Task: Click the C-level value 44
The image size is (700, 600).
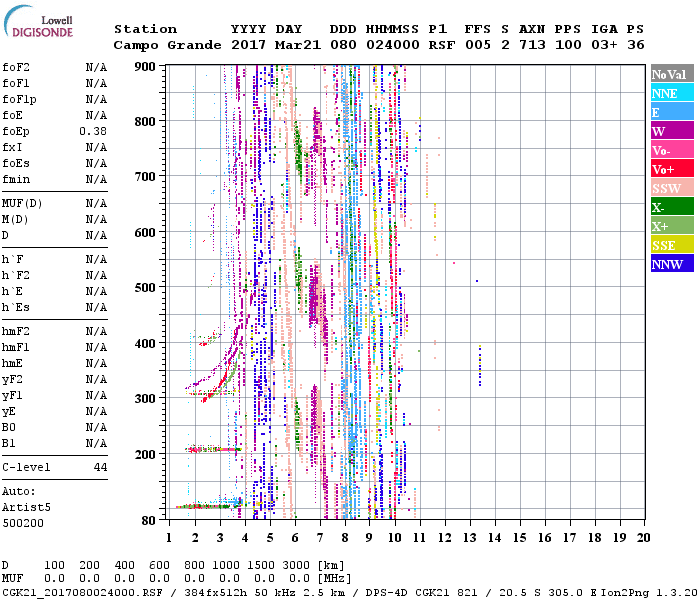Action: tap(100, 467)
